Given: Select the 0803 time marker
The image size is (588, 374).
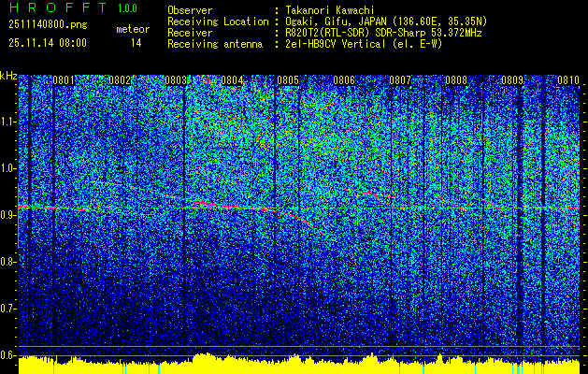Looking at the screenshot, I should click(x=177, y=81).
